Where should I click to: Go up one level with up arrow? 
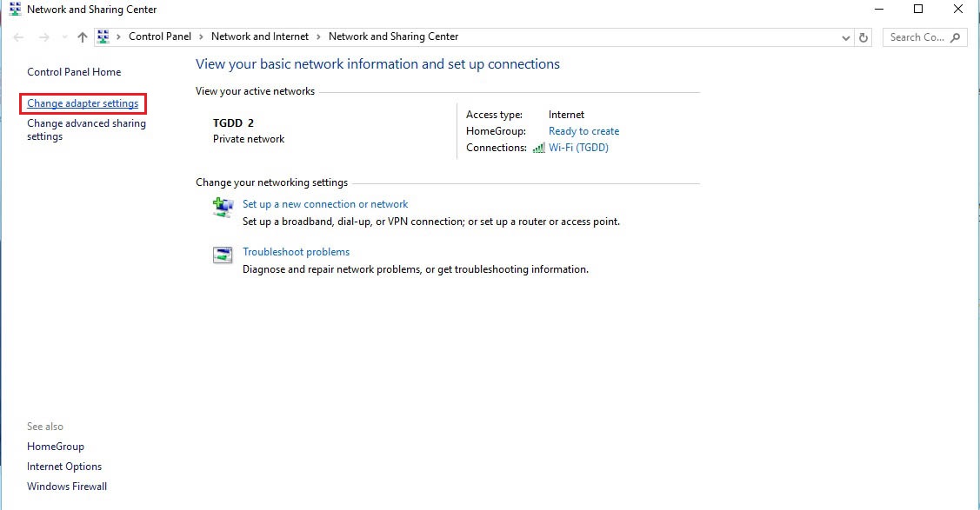click(x=83, y=37)
